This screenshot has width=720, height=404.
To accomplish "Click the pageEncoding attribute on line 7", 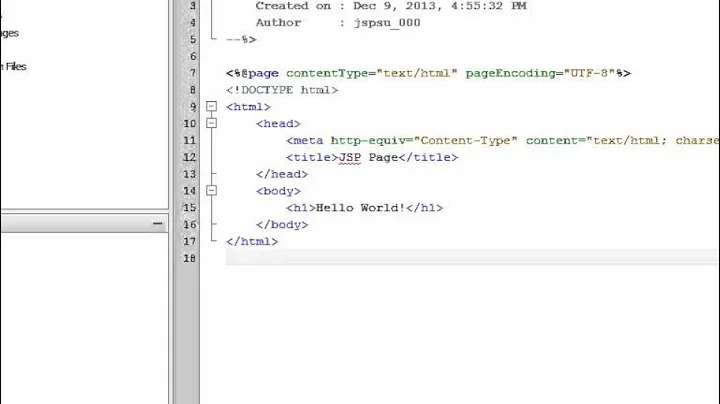I will (x=540, y=73).
